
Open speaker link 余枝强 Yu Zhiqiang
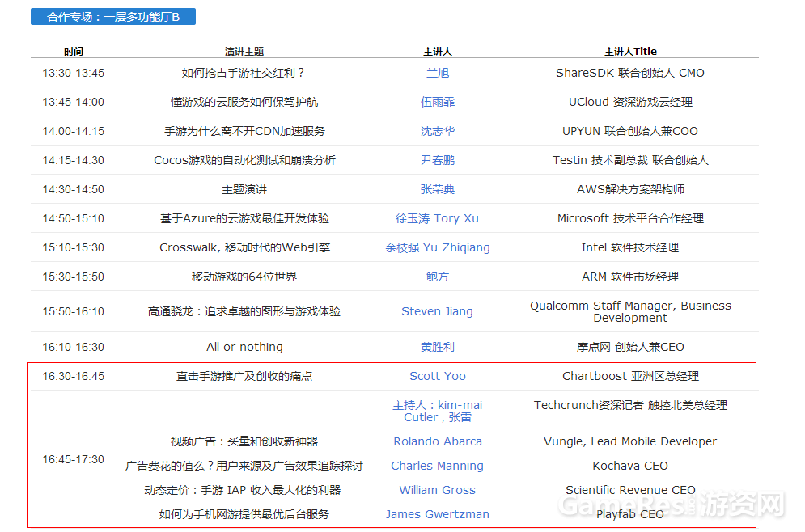tap(438, 247)
